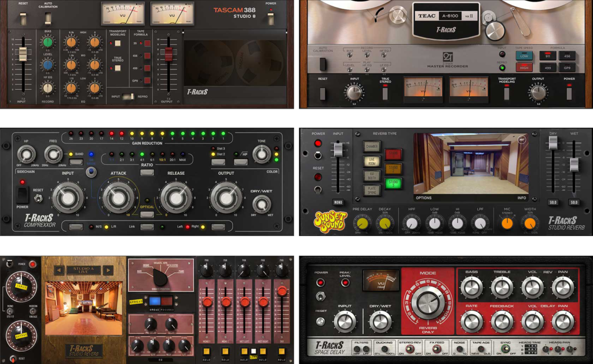Toggle the Optical button on Comprexxor
Image resolution: width=593 pixels, height=364 pixels.
(147, 215)
